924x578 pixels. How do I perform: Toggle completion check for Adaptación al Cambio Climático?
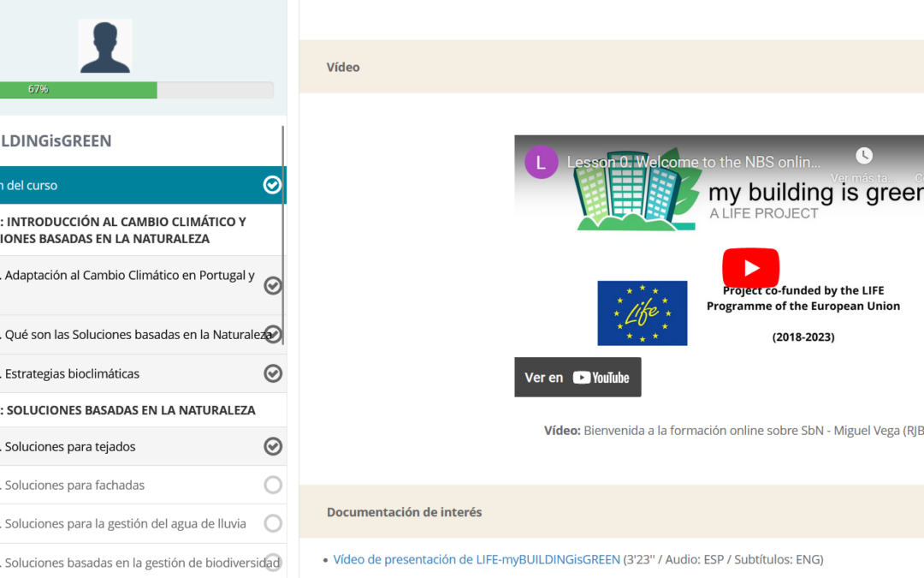272,285
